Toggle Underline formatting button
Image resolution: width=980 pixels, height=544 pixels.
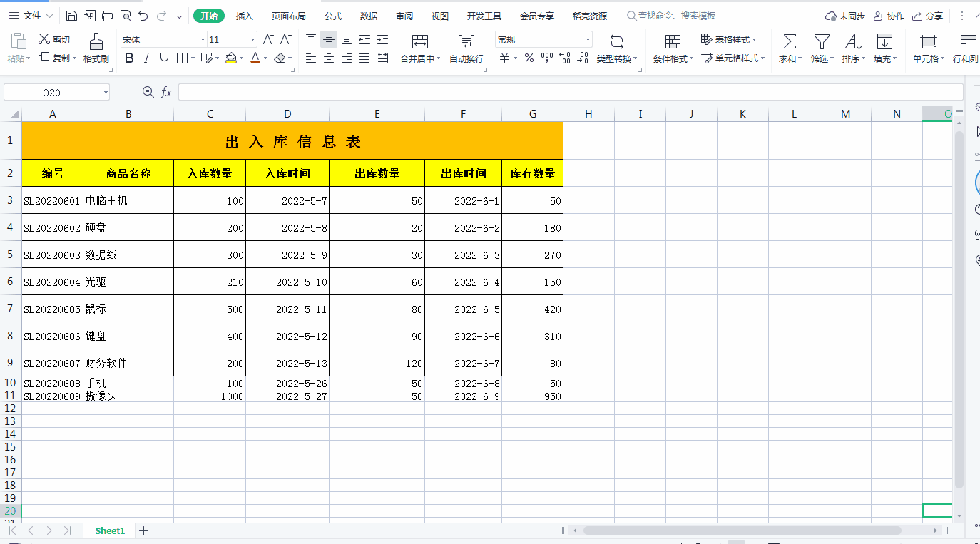click(164, 58)
